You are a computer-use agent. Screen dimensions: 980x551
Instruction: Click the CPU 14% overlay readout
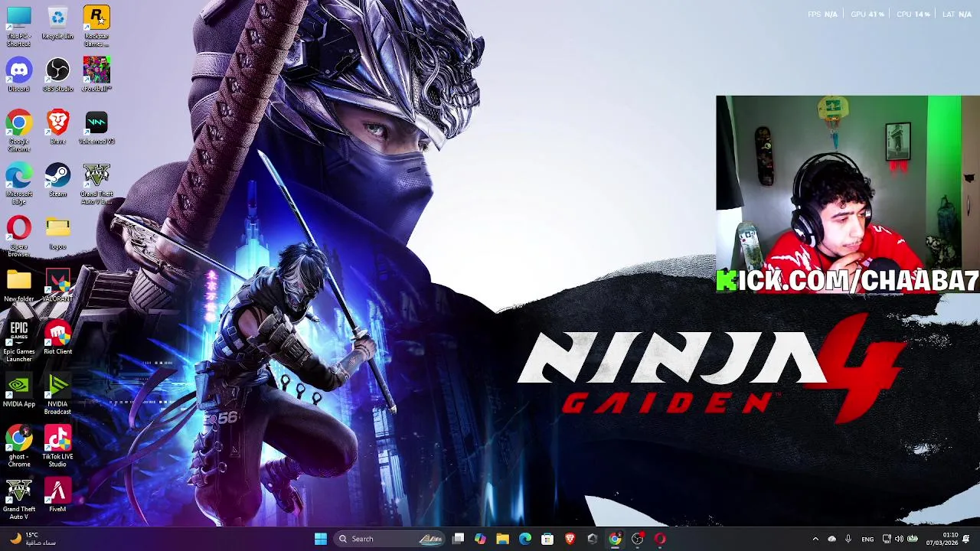(913, 14)
